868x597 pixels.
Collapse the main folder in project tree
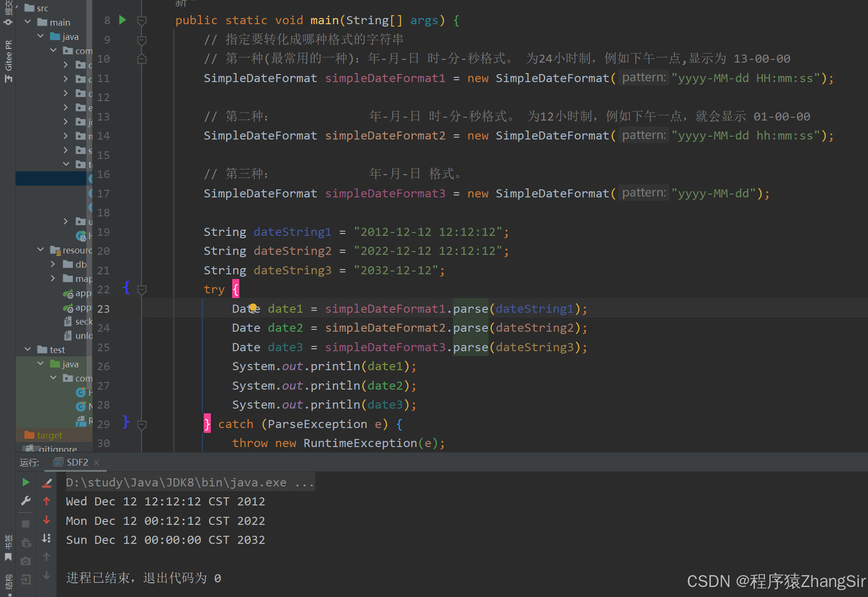click(x=28, y=22)
